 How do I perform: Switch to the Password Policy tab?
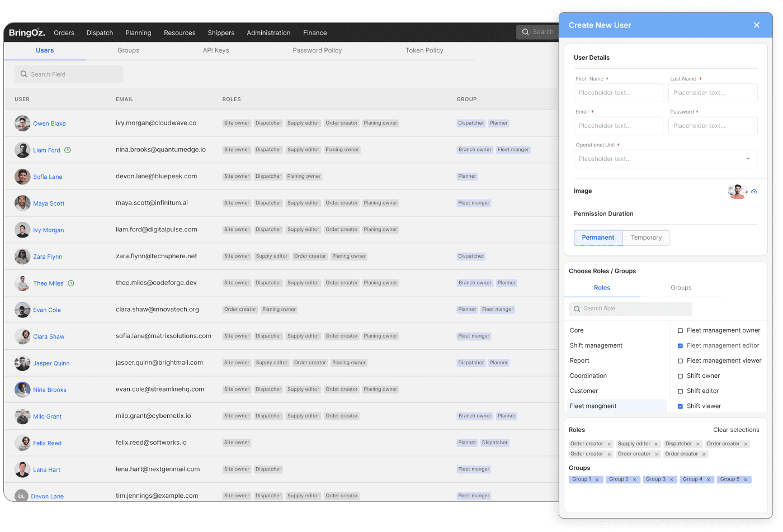point(317,50)
